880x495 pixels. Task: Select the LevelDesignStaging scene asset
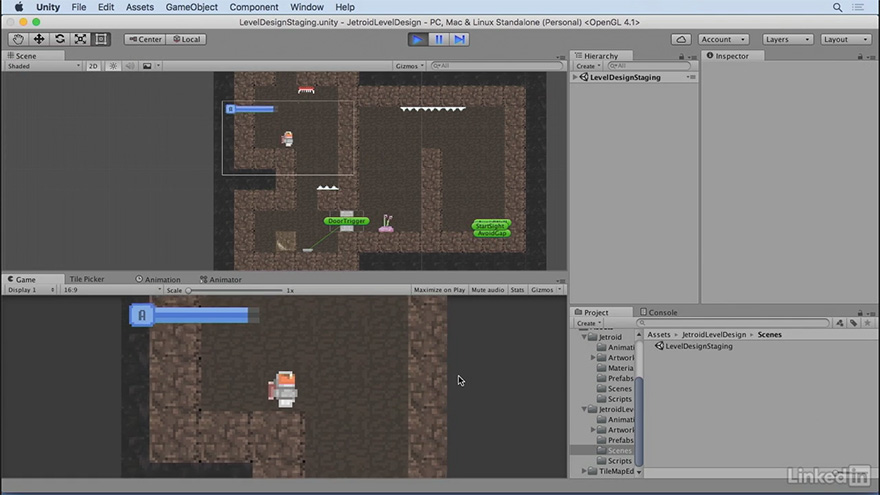point(694,346)
